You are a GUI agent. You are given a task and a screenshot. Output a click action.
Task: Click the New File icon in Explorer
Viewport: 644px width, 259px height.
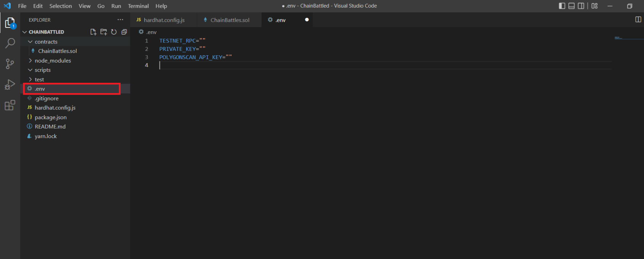[93, 32]
